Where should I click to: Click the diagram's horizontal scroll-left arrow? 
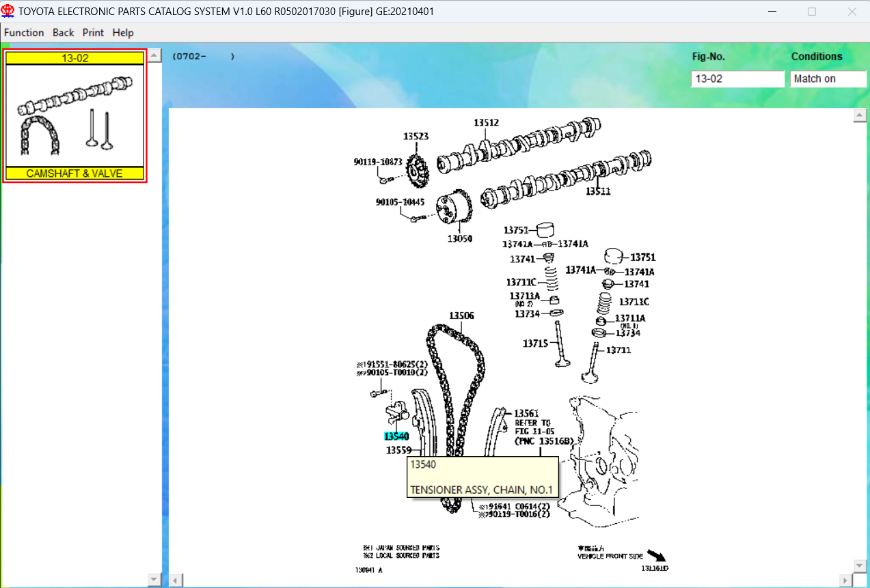[176, 580]
